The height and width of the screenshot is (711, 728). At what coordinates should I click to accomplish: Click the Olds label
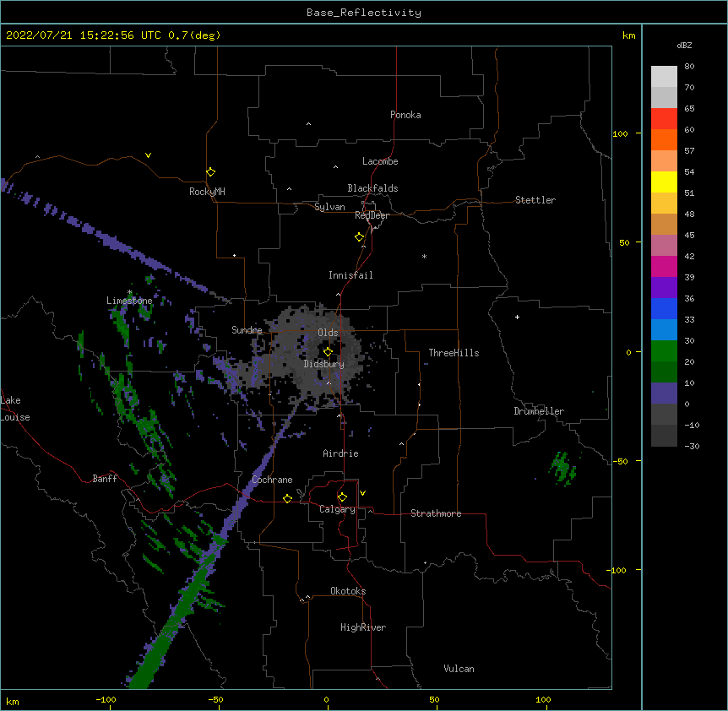click(x=328, y=333)
